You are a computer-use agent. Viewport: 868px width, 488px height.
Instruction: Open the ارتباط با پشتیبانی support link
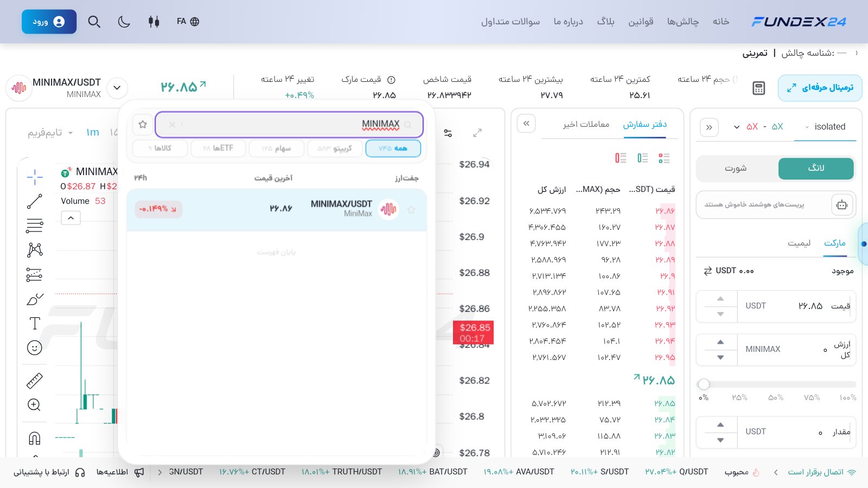[x=49, y=472]
